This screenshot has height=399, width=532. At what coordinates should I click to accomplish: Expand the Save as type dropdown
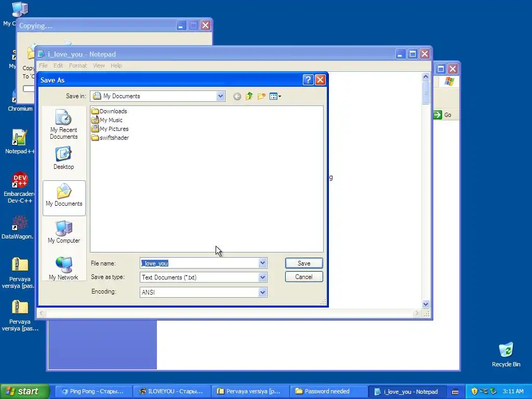pos(262,277)
